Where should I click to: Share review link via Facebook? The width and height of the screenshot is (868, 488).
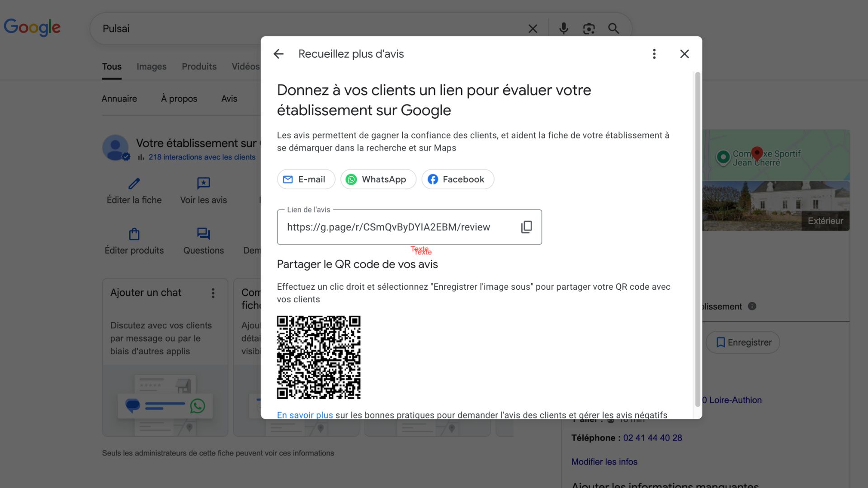[x=458, y=179]
